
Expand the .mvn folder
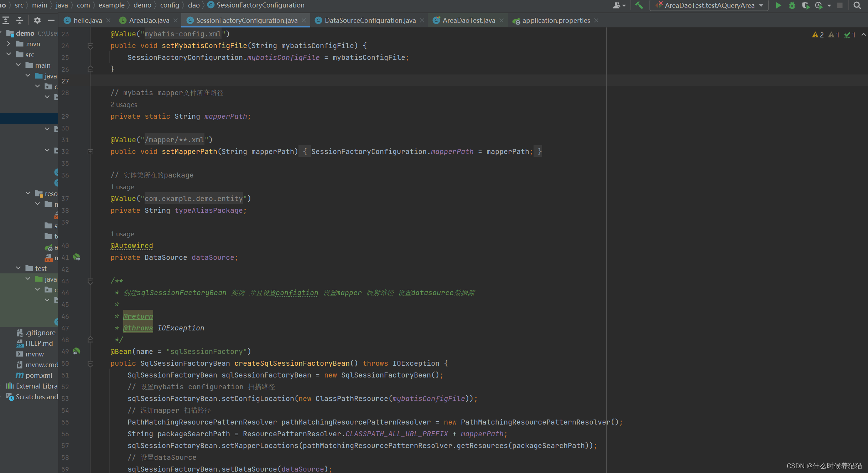click(9, 44)
